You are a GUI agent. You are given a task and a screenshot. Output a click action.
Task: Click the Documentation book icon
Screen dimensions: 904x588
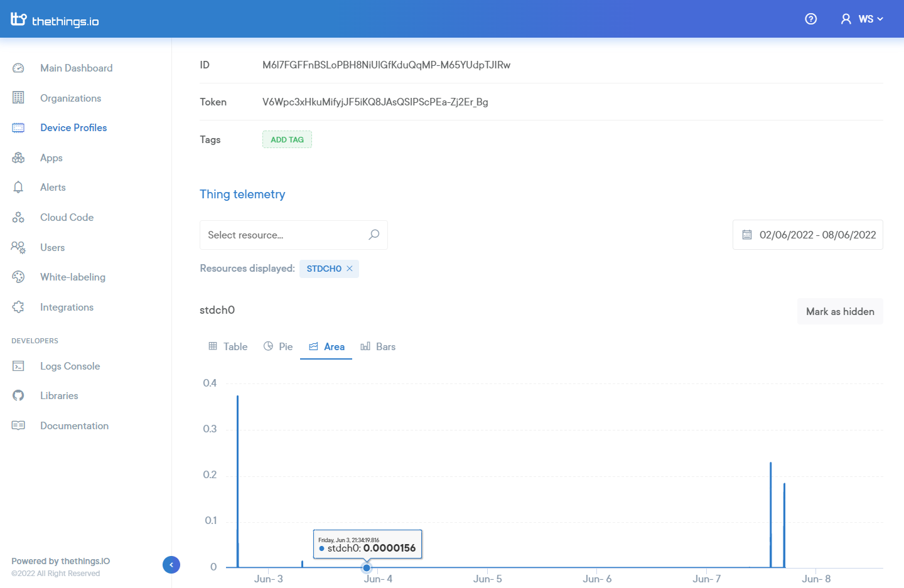(18, 425)
